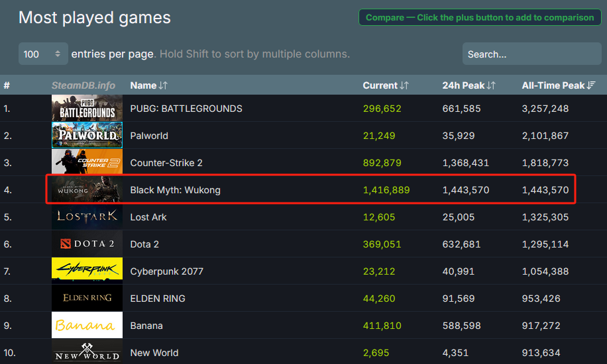The image size is (607, 364).
Task: Open PUBG: BATTLEGROUNDS name link
Action: 186,109
